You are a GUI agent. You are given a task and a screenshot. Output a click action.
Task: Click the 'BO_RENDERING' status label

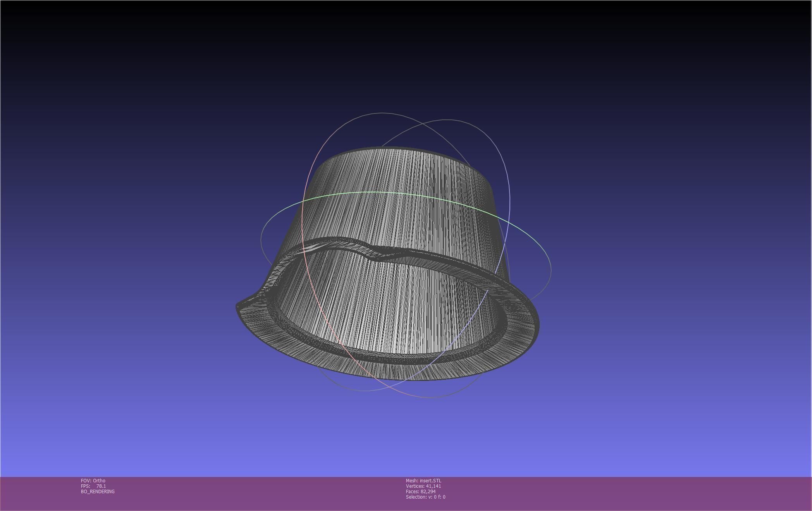[x=98, y=491]
